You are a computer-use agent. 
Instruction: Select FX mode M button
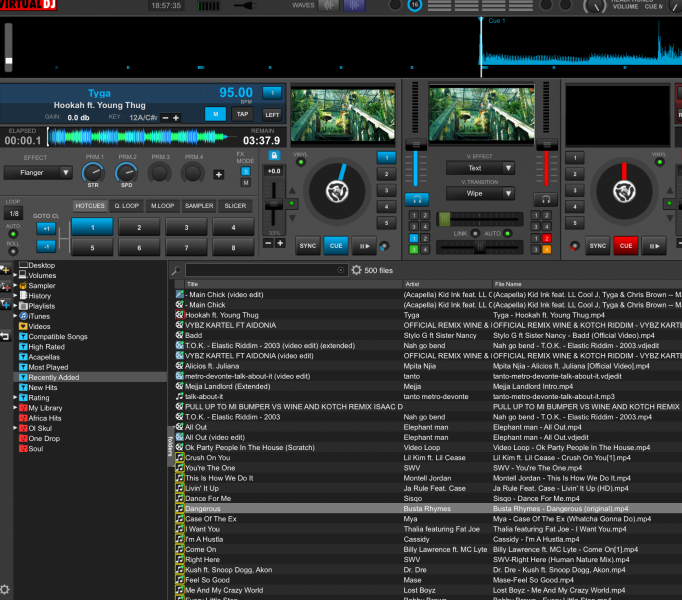(246, 183)
